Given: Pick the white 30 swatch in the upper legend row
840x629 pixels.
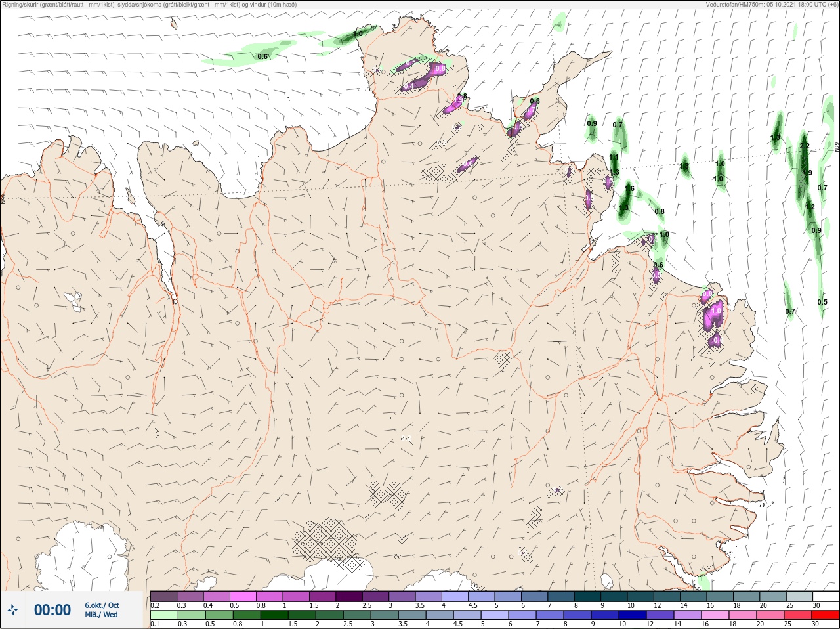Looking at the screenshot, I should click(826, 596).
